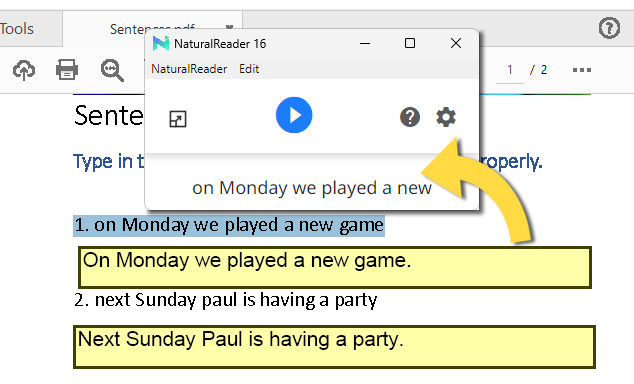Click the NaturalReader logo in title bar

click(161, 43)
